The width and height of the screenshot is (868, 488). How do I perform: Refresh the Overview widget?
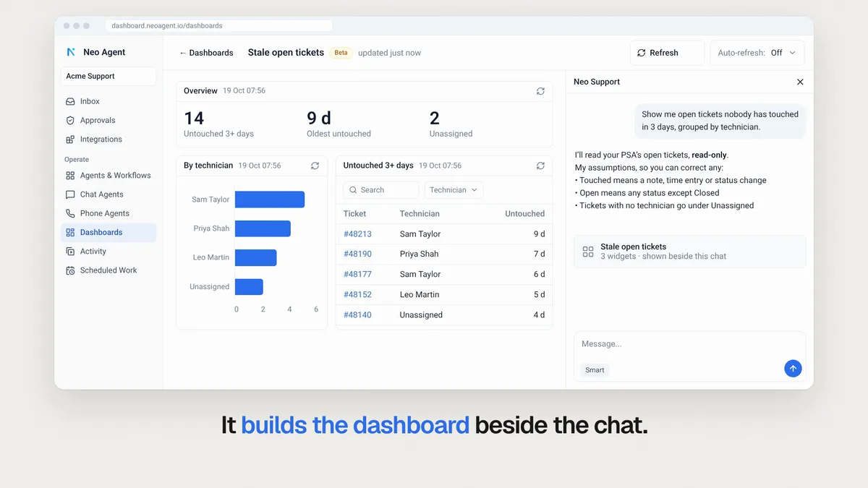(x=540, y=91)
